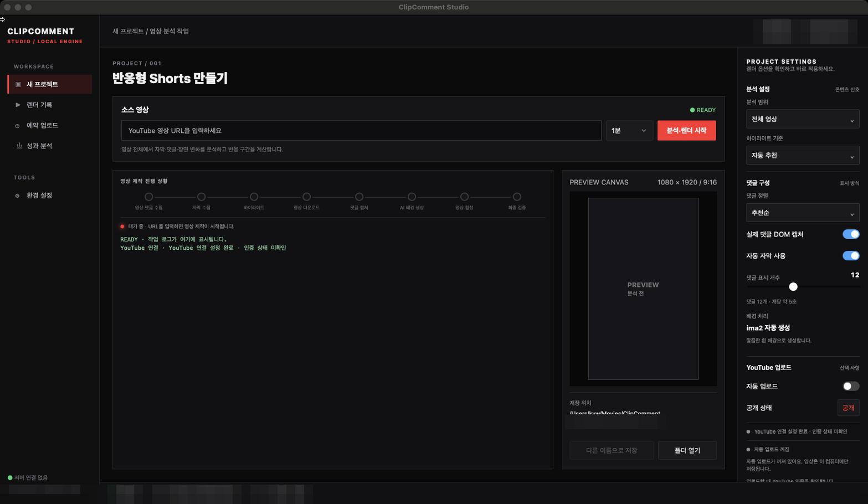Click the 1080 × 1920 / 9:16 text
Screen dimensions: 868x504
point(687,182)
